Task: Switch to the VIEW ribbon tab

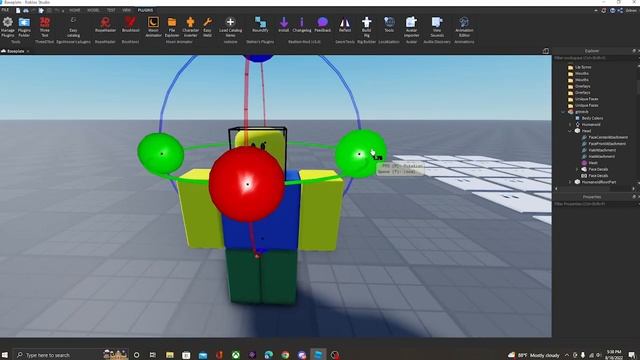Action: click(127, 10)
